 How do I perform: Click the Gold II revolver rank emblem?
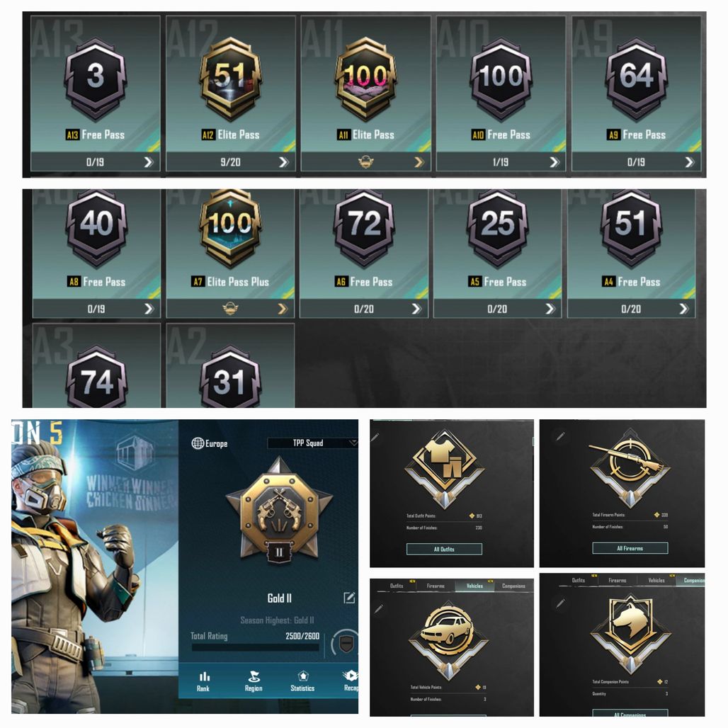point(279,511)
